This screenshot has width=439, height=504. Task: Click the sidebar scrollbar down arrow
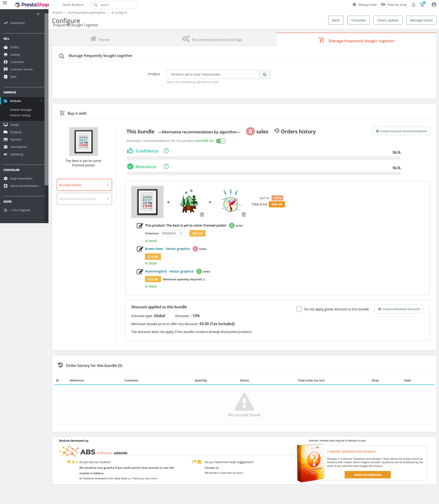tap(46, 221)
